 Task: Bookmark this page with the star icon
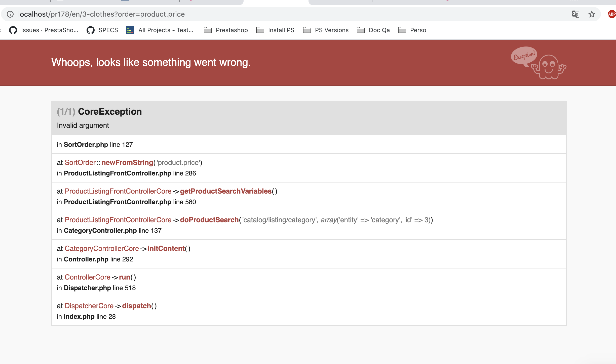tap(592, 14)
